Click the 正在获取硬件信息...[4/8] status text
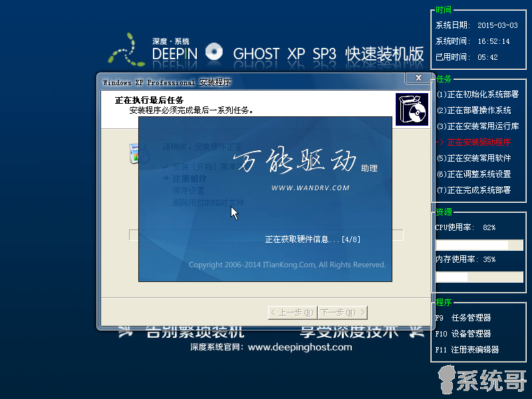The width and height of the screenshot is (532, 399). click(x=313, y=239)
